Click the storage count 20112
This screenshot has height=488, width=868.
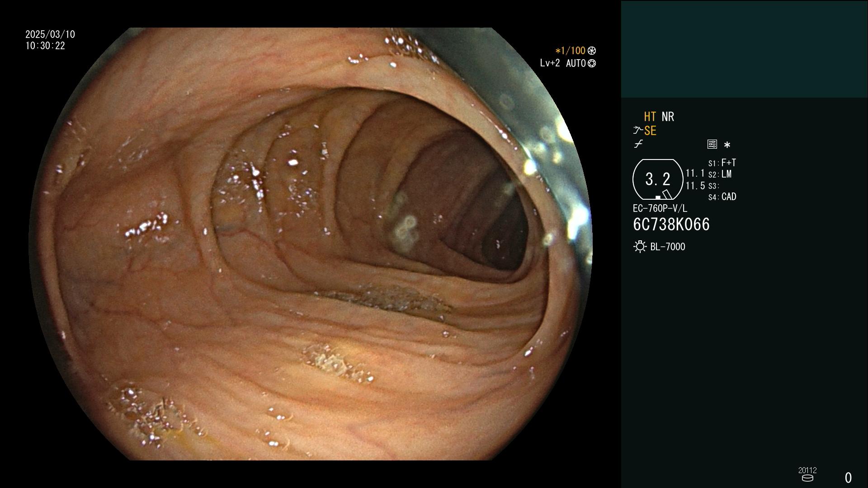[x=807, y=470]
